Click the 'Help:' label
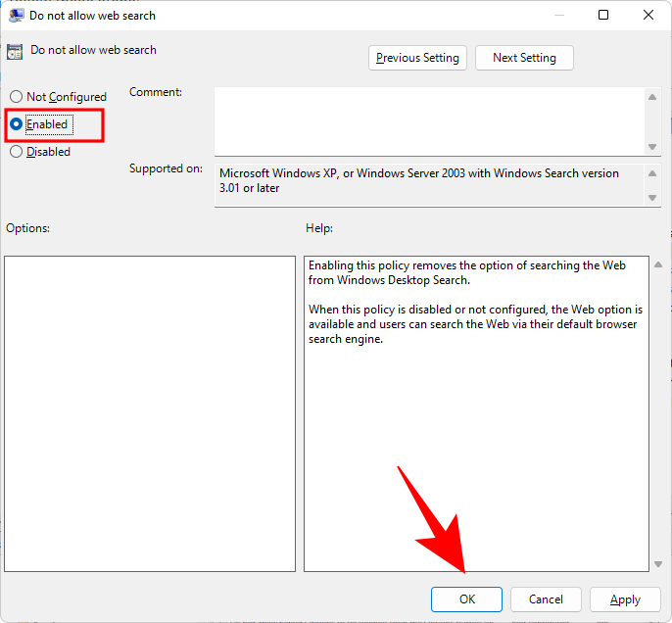 pyautogui.click(x=319, y=228)
